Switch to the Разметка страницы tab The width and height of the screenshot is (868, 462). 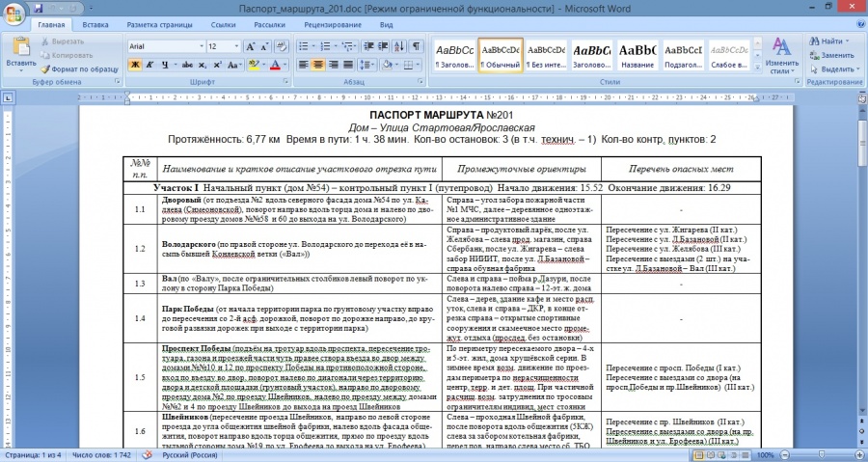[159, 25]
